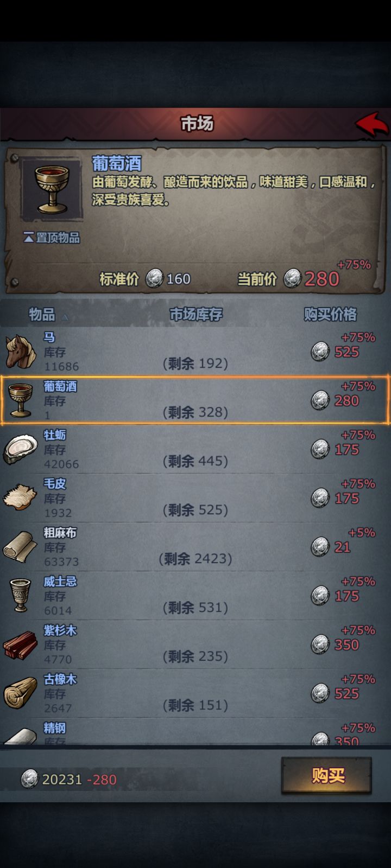This screenshot has height=868, width=391.
Task: Click the red back arrow icon
Action: pos(372,124)
